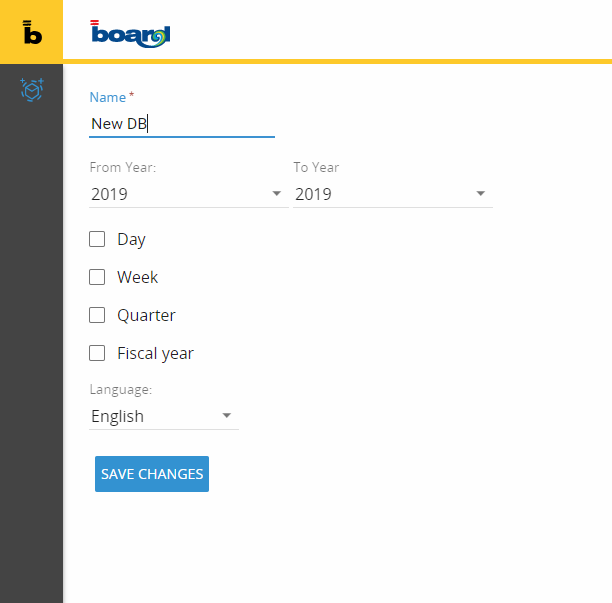Viewport: 612px width, 603px height.
Task: Click the Quarter label text
Action: [146, 316]
